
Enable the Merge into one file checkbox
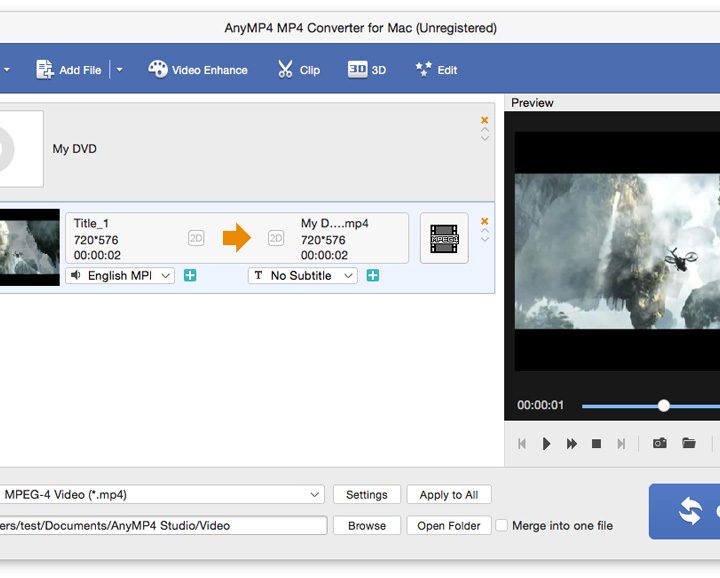(502, 525)
